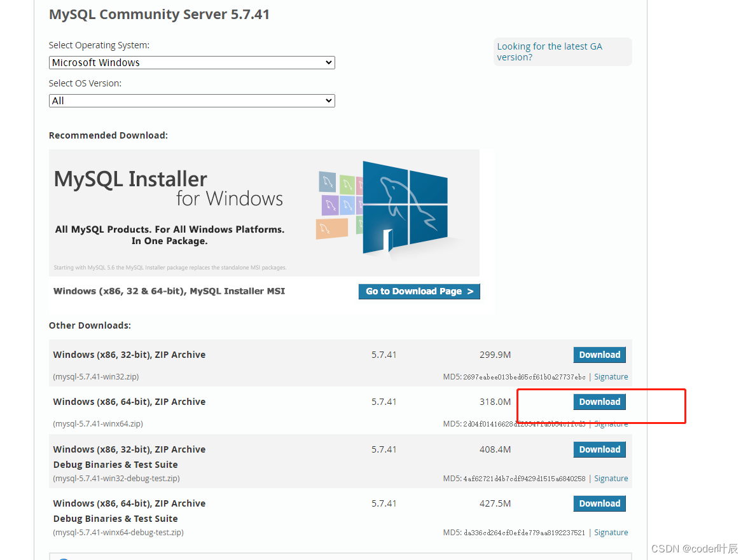Screen dimensions: 748x560
Task: Click the MySQL Installer for Windows banner image
Action: (x=264, y=212)
